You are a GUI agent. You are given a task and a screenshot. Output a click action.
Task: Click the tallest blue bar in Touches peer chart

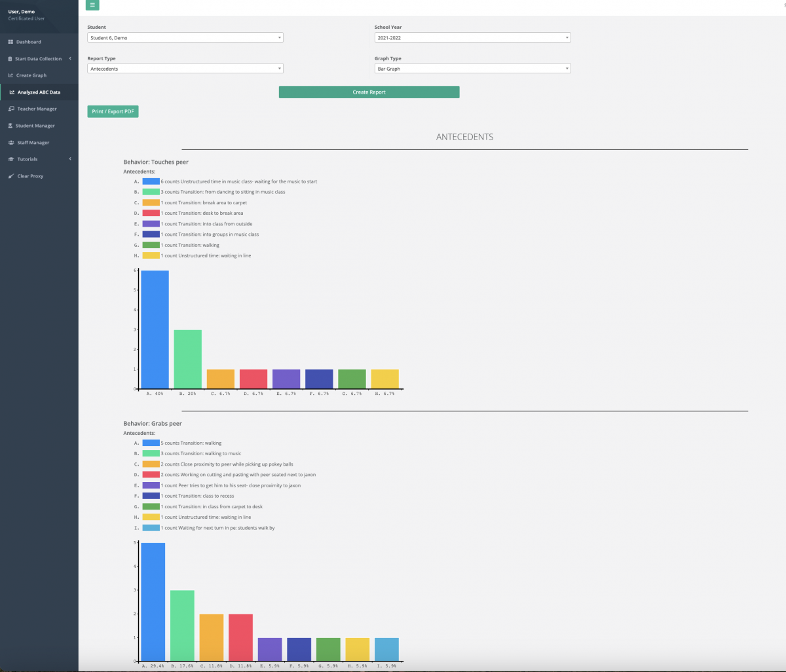pyautogui.click(x=155, y=327)
